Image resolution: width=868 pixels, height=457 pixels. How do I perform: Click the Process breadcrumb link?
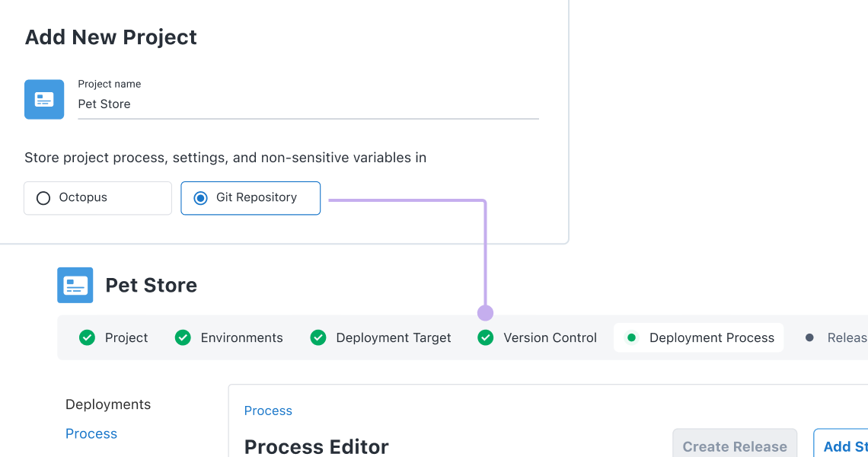pos(268,411)
